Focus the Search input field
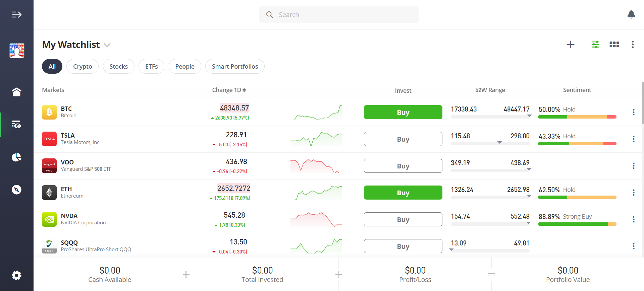Screen dimensions: 644x291 pos(339,15)
